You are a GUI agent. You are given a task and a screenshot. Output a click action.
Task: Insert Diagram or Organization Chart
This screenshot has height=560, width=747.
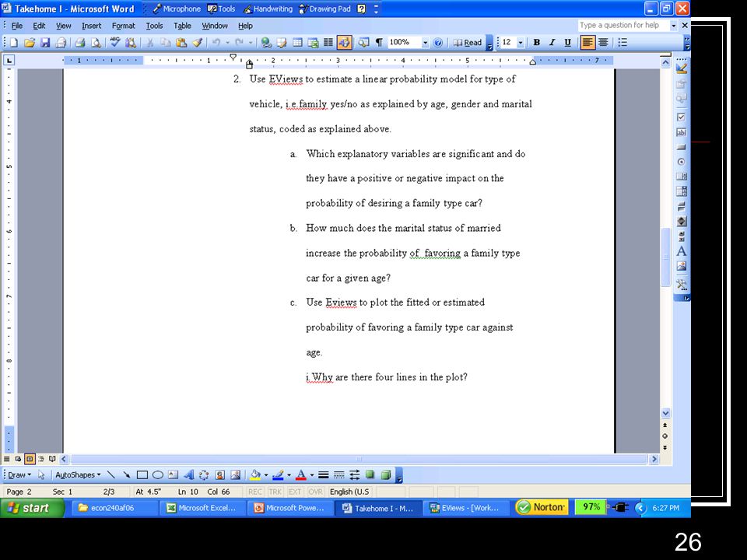coord(204,474)
